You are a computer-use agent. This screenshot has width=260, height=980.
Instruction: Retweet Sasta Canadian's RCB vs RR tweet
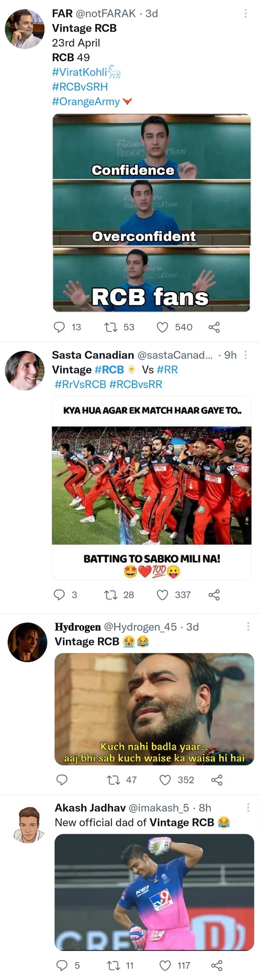[x=111, y=595]
